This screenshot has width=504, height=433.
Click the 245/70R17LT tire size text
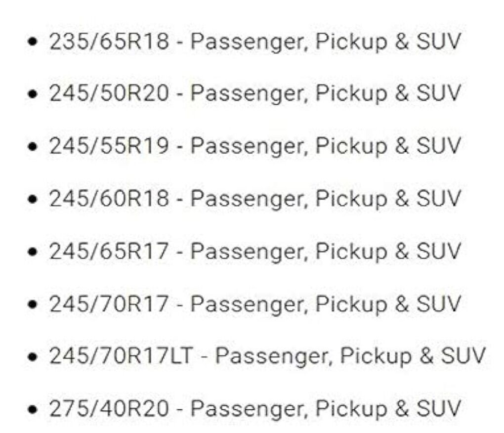pos(120,356)
